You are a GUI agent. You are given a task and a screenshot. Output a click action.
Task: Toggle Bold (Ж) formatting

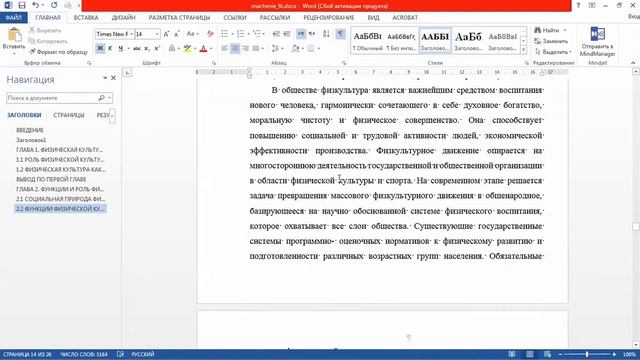pyautogui.click(x=100, y=49)
